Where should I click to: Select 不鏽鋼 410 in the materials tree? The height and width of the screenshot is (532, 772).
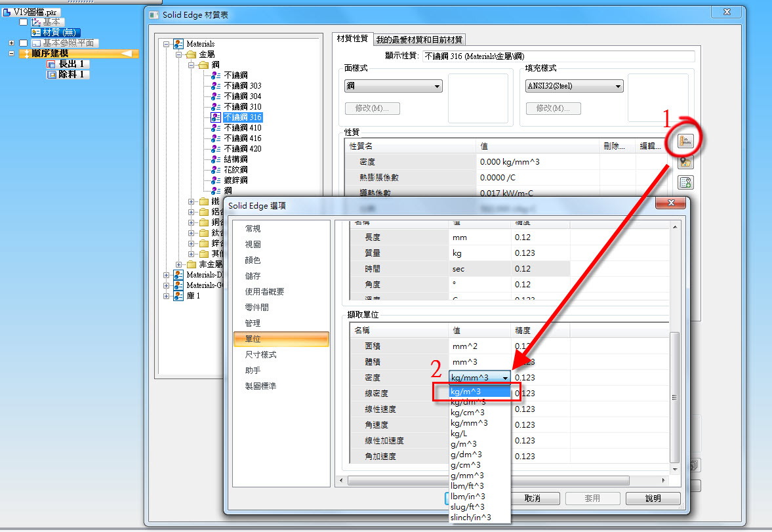tap(242, 127)
